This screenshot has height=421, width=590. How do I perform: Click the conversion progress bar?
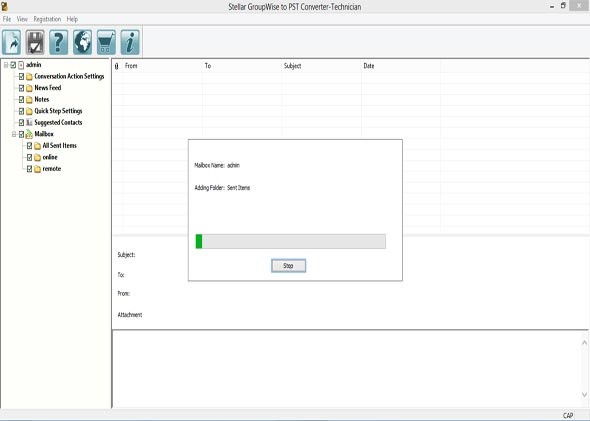[x=290, y=242]
